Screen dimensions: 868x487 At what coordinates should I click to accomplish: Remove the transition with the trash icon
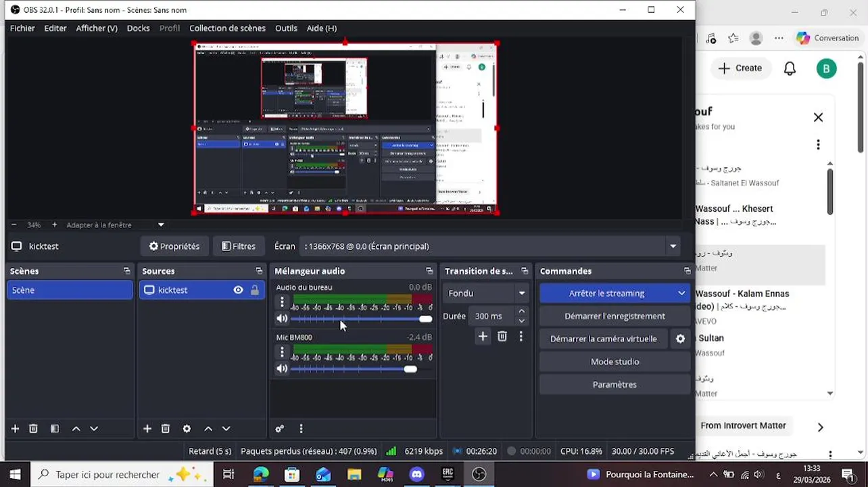tap(502, 336)
